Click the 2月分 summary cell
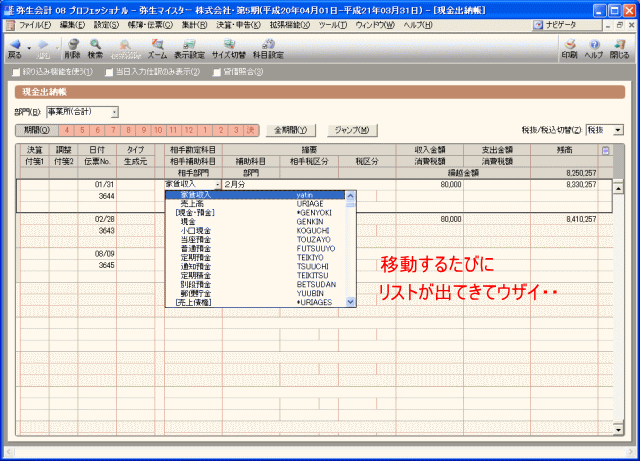Screen dimensions: 640x461 309,185
